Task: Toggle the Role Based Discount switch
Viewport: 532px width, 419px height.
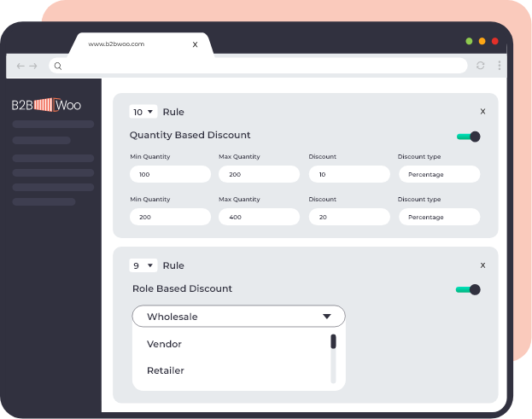Action: pos(468,289)
